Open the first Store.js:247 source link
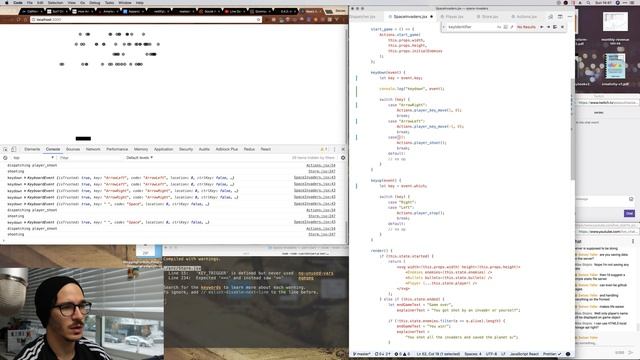The width and height of the screenshot is (640, 360). coord(322,171)
